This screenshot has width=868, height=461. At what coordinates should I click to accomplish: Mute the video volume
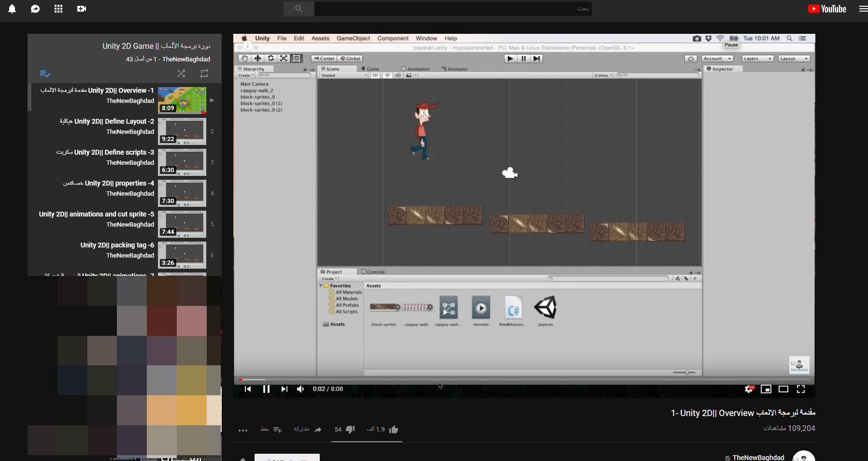pyautogui.click(x=301, y=389)
